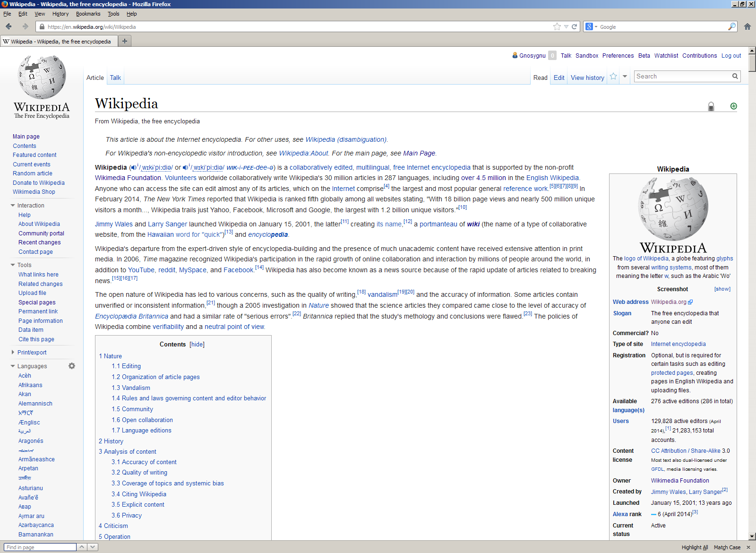The image size is (756, 553).
Task: Click the browser Back arrow button
Action: pos(9,26)
